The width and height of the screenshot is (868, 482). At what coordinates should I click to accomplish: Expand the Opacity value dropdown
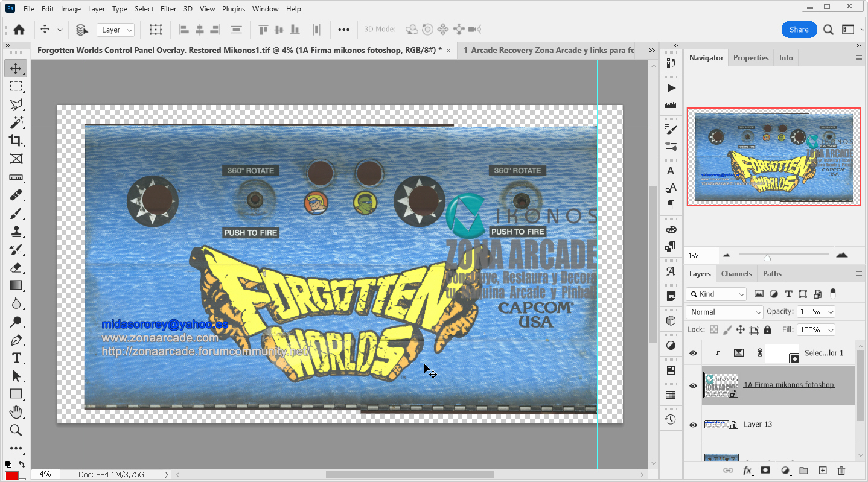[x=829, y=311]
